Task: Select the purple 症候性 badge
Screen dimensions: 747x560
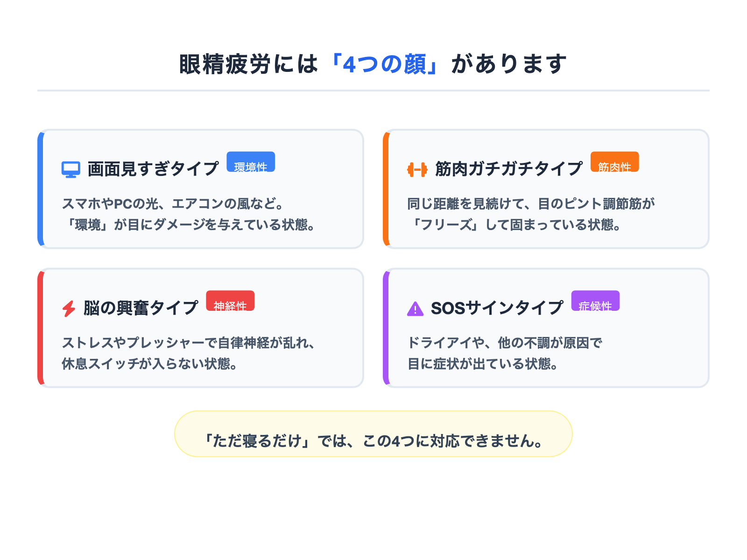Action: pos(595,301)
